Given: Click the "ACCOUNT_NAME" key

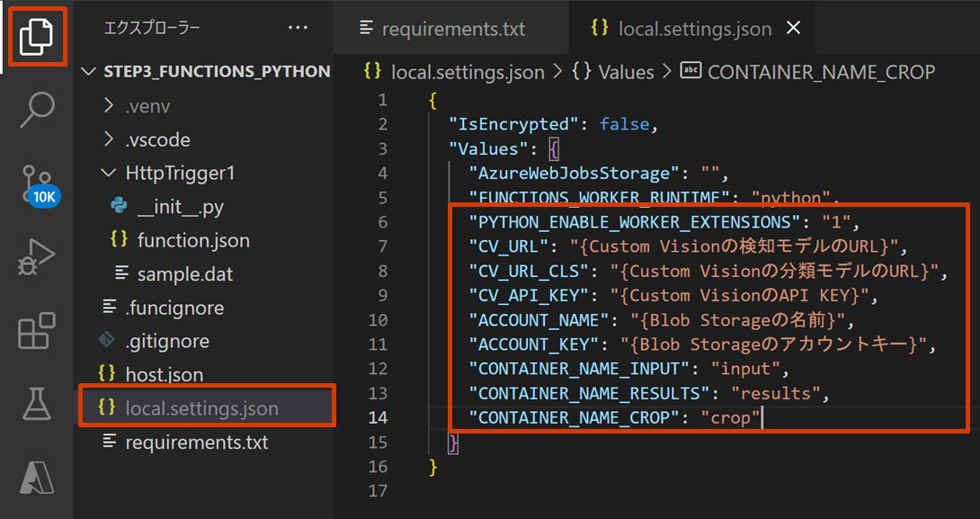Looking at the screenshot, I should tap(539, 320).
